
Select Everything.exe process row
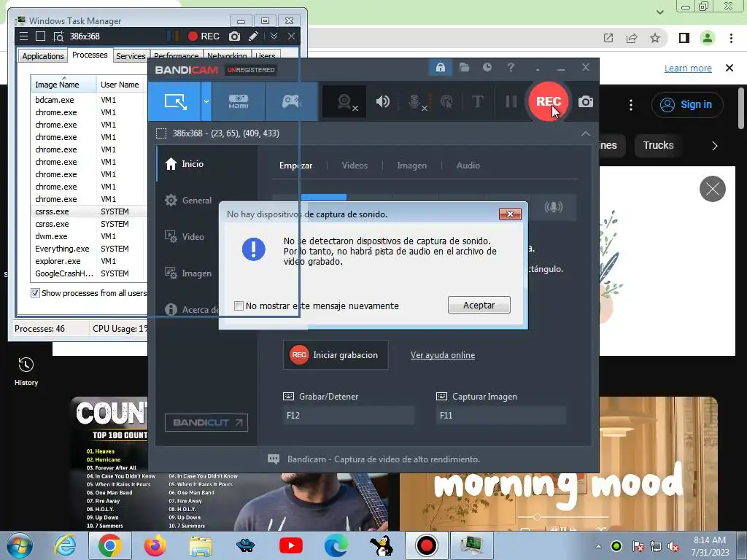pos(88,249)
